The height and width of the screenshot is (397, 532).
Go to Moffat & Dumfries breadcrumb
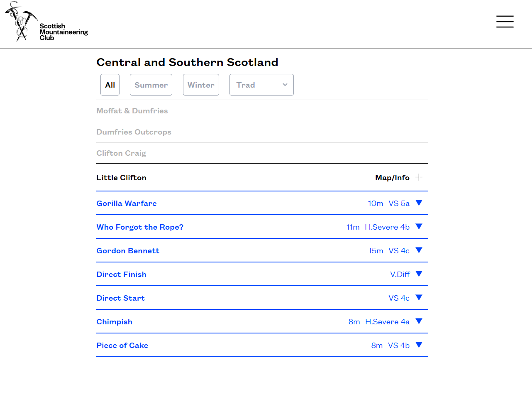[x=132, y=111]
